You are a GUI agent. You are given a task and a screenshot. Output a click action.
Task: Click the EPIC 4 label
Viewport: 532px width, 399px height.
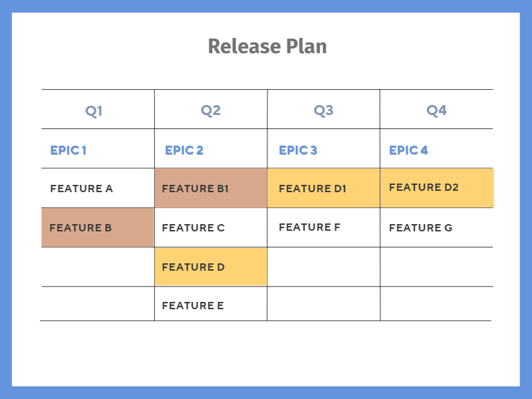click(408, 150)
